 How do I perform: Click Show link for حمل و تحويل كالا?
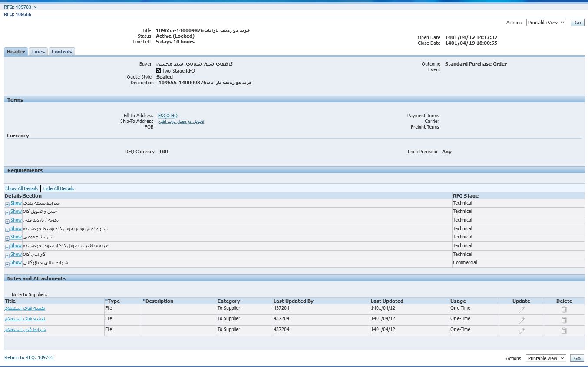16,211
